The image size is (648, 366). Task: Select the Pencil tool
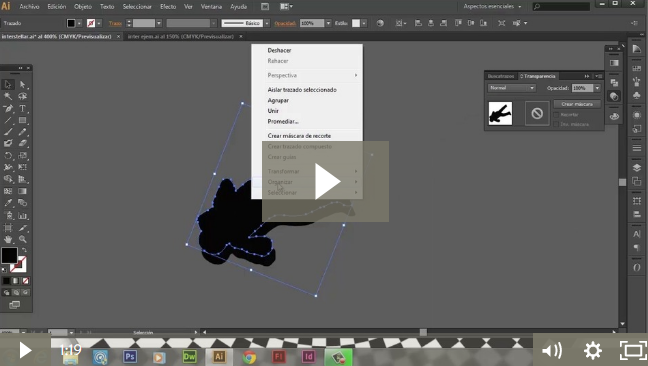[x=23, y=132]
